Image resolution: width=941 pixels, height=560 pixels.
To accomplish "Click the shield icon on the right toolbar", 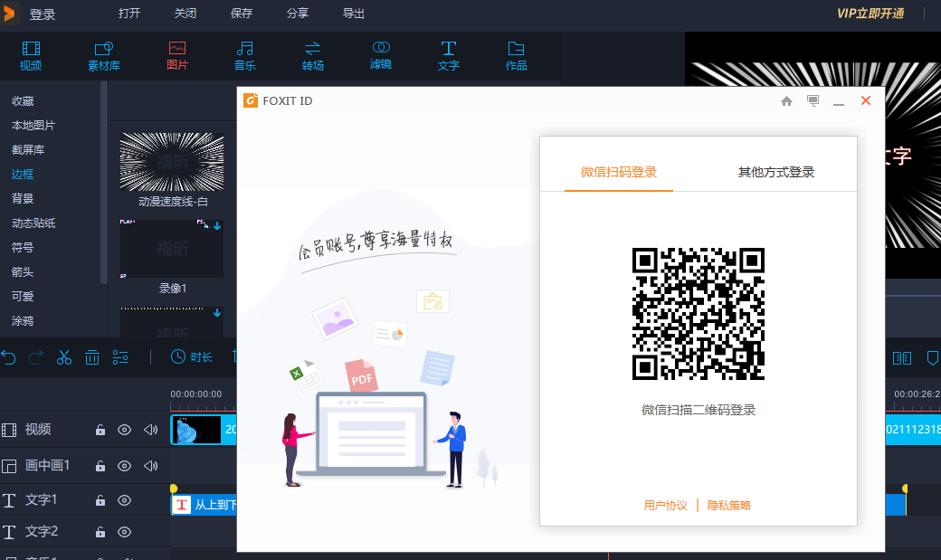I will pos(932,358).
